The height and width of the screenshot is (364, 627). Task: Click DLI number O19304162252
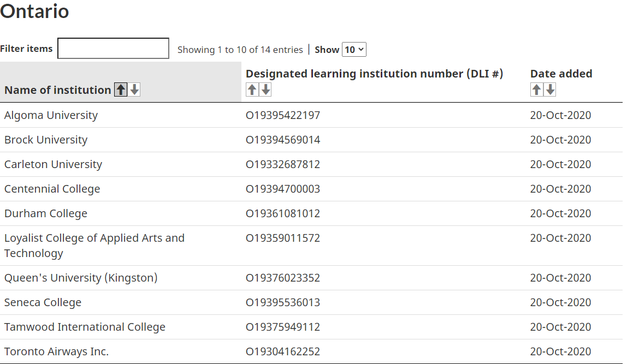283,351
